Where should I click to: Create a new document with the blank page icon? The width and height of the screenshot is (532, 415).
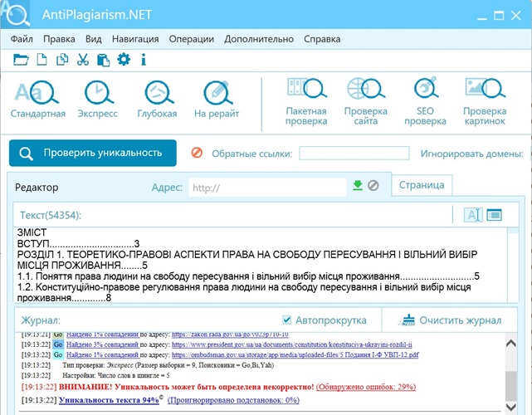41,60
